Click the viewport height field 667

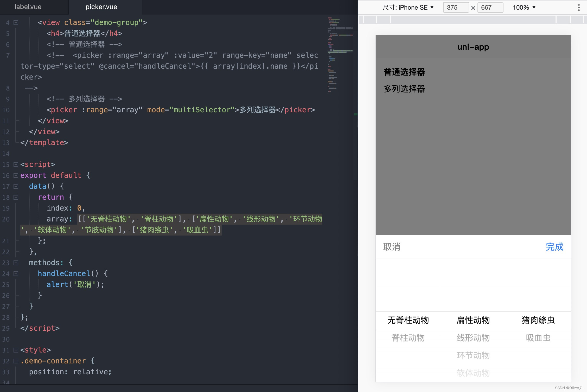[490, 8]
